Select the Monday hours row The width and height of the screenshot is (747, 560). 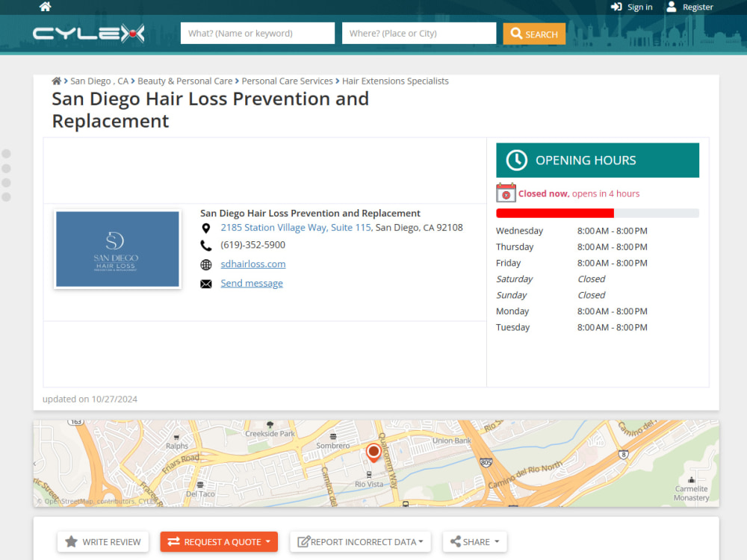point(571,311)
